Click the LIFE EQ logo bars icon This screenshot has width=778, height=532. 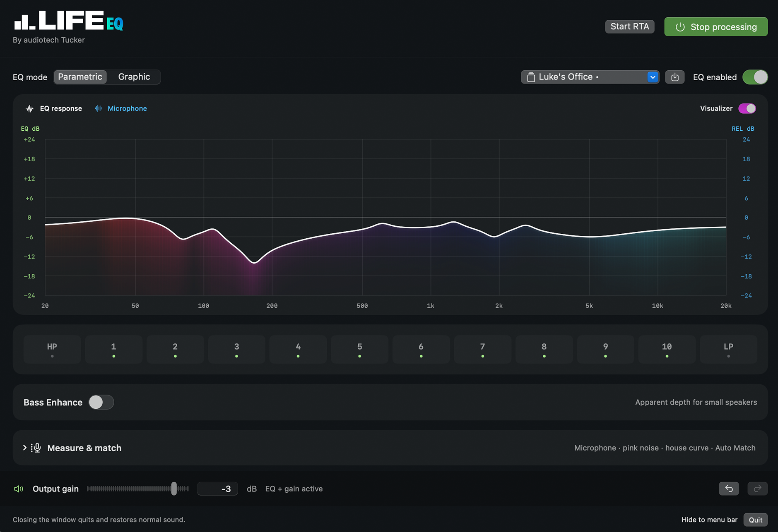pos(24,22)
